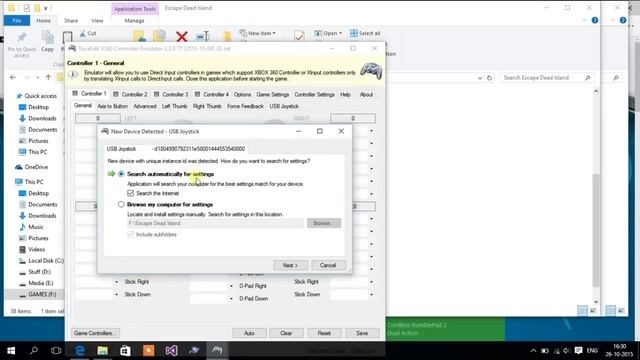Open dropdown for right Stick Right
This screenshot has width=640, height=360.
point(371,282)
